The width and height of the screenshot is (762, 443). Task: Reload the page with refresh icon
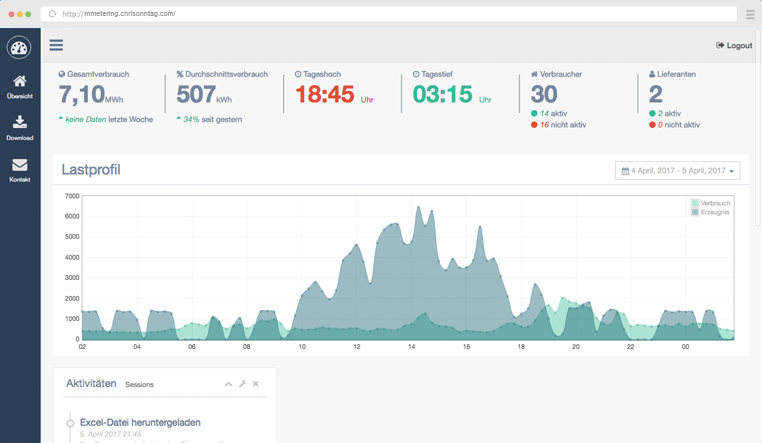click(53, 14)
